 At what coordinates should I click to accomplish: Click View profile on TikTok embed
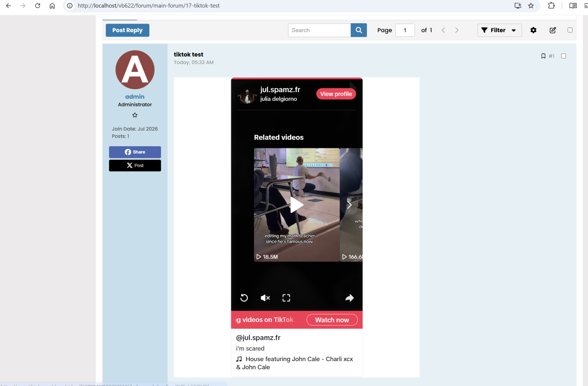point(336,94)
